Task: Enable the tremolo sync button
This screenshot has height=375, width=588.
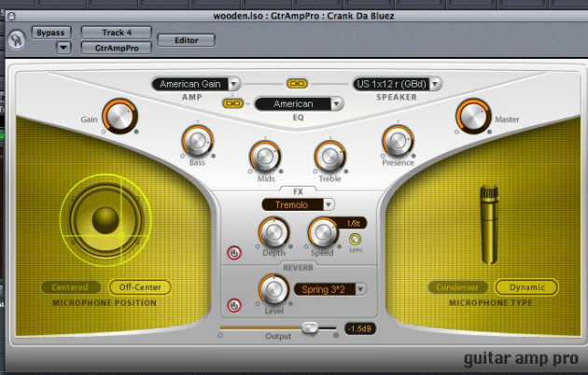Action: pyautogui.click(x=355, y=239)
